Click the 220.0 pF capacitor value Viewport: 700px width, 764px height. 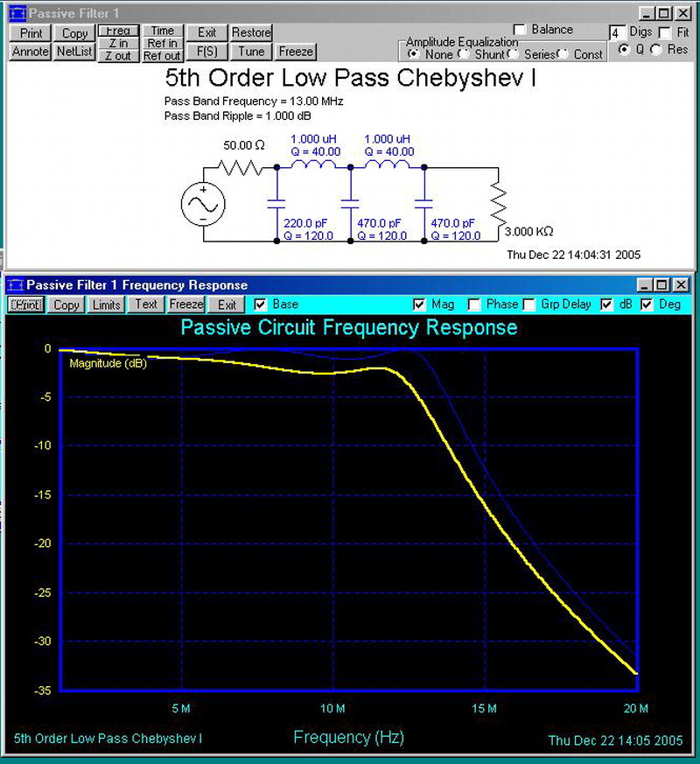(x=305, y=223)
